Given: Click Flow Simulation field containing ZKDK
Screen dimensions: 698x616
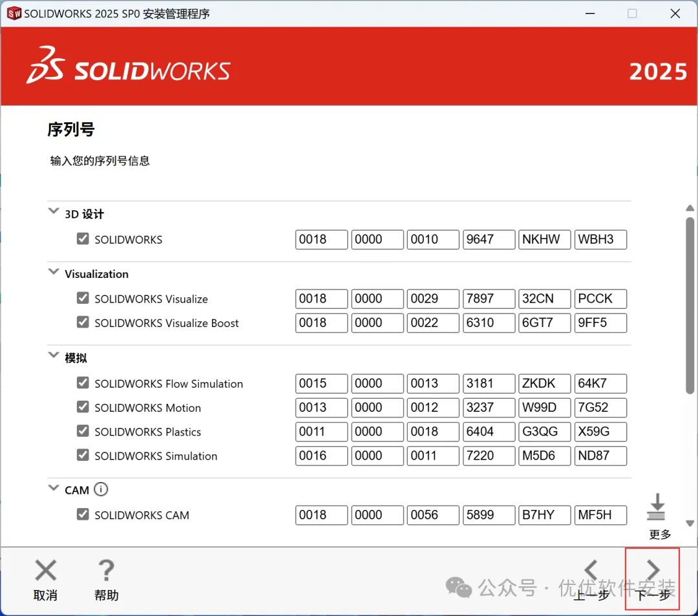Looking at the screenshot, I should (544, 384).
